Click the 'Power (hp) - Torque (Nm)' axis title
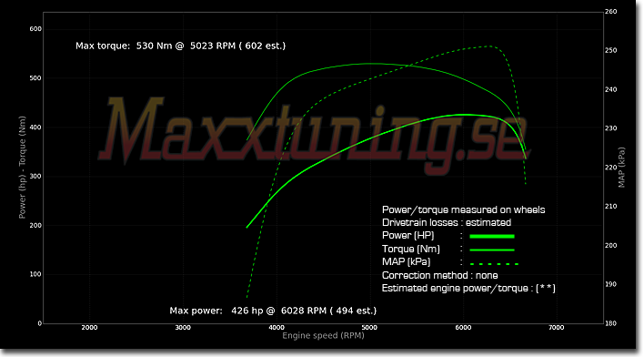This screenshot has height=357, width=644. (22, 167)
